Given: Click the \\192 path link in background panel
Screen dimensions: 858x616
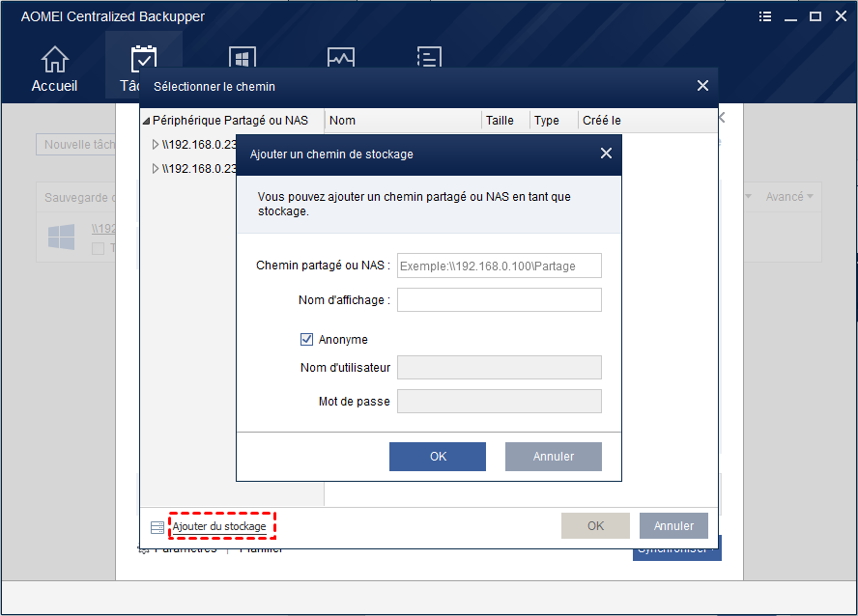Looking at the screenshot, I should 103,229.
